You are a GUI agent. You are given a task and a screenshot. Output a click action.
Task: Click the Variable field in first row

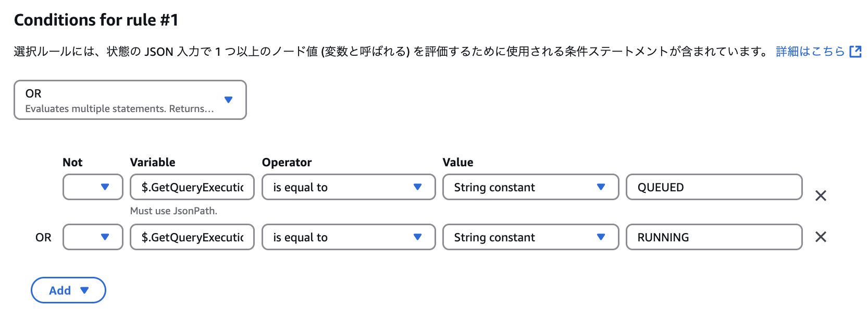coord(192,187)
